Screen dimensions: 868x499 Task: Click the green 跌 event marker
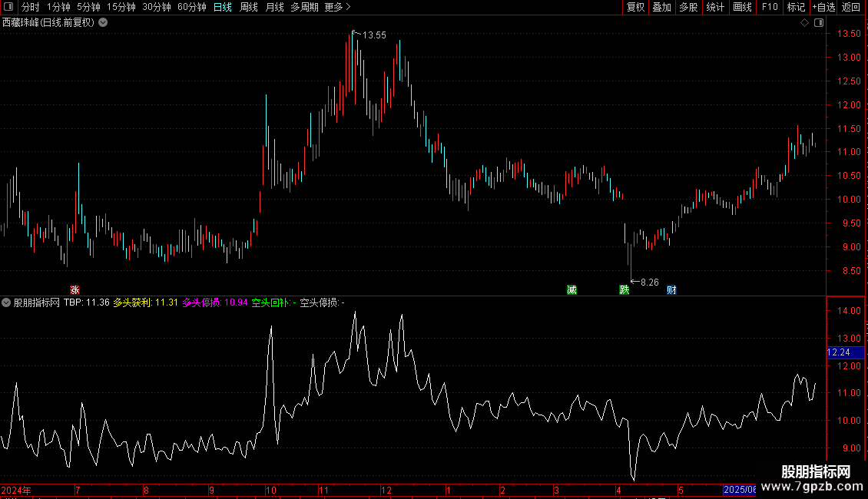click(624, 290)
